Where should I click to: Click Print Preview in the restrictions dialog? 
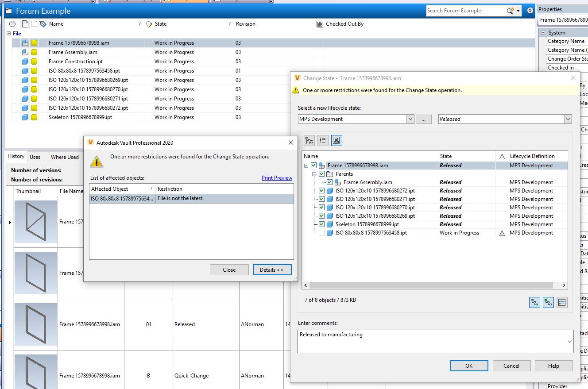pos(277,178)
